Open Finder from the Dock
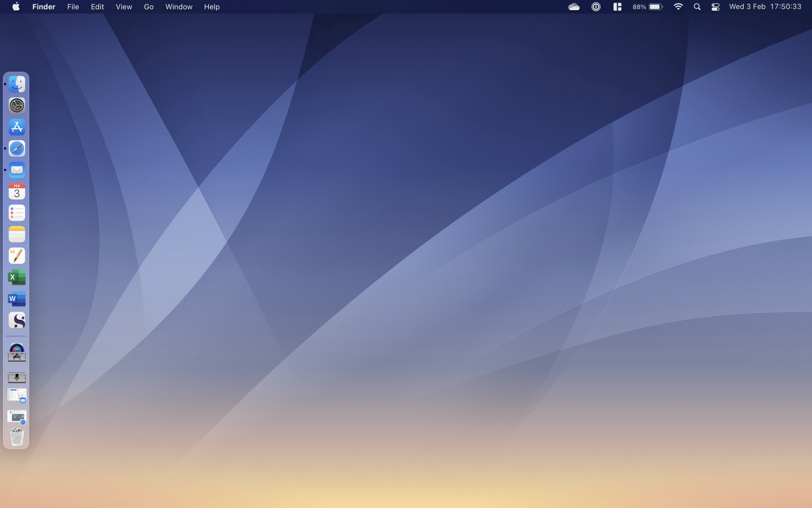Image resolution: width=812 pixels, height=508 pixels. [x=17, y=84]
